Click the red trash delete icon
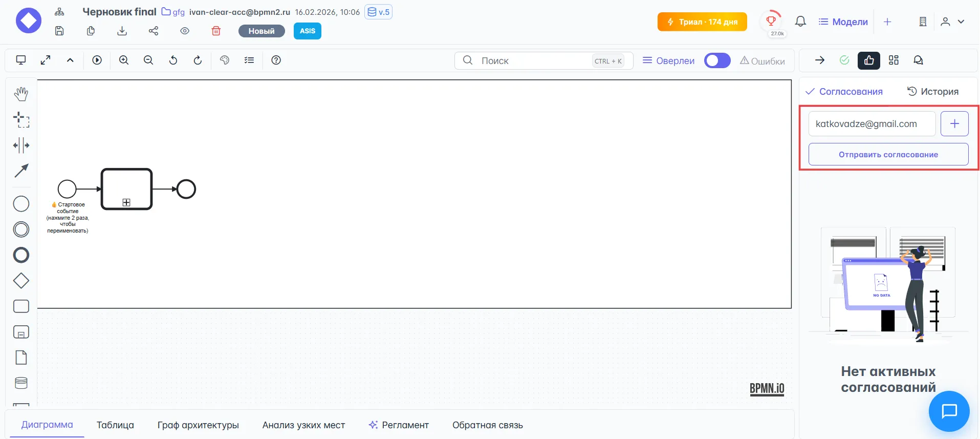This screenshot has height=439, width=980. coord(216,31)
